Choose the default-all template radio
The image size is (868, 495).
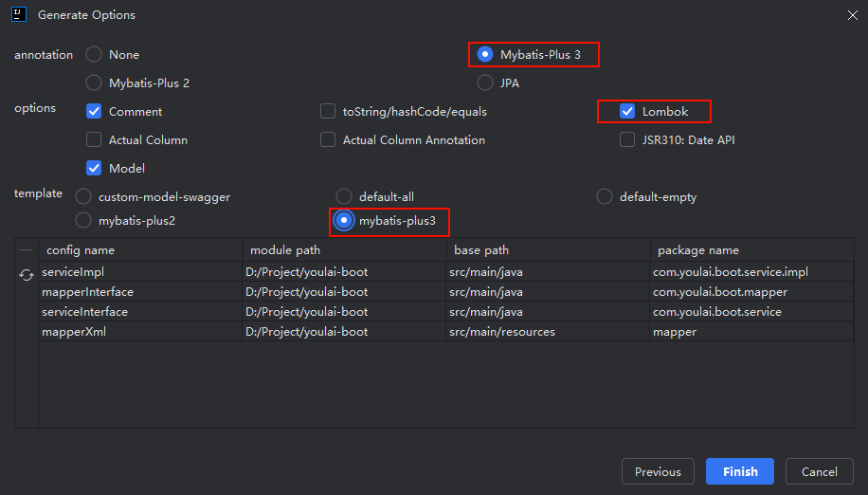pos(344,196)
